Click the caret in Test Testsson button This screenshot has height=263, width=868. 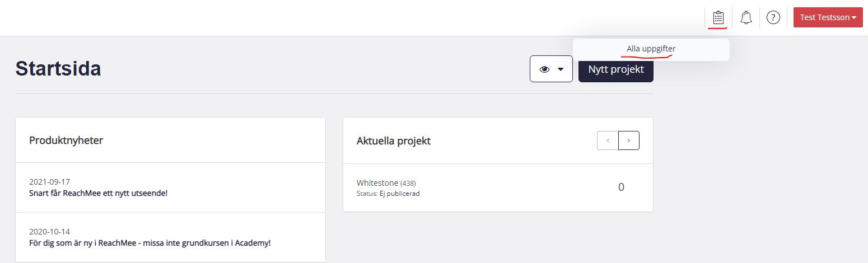(855, 18)
